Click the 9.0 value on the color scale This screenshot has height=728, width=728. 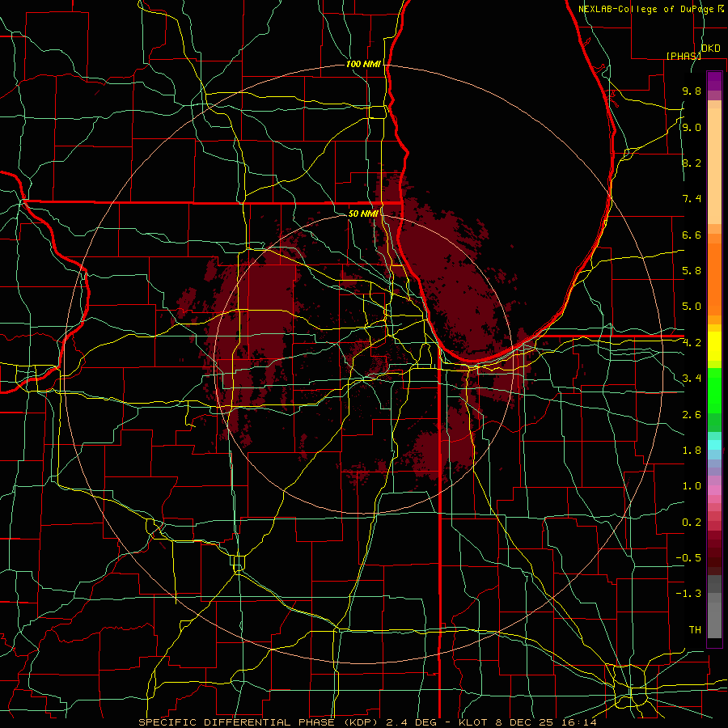[692, 127]
